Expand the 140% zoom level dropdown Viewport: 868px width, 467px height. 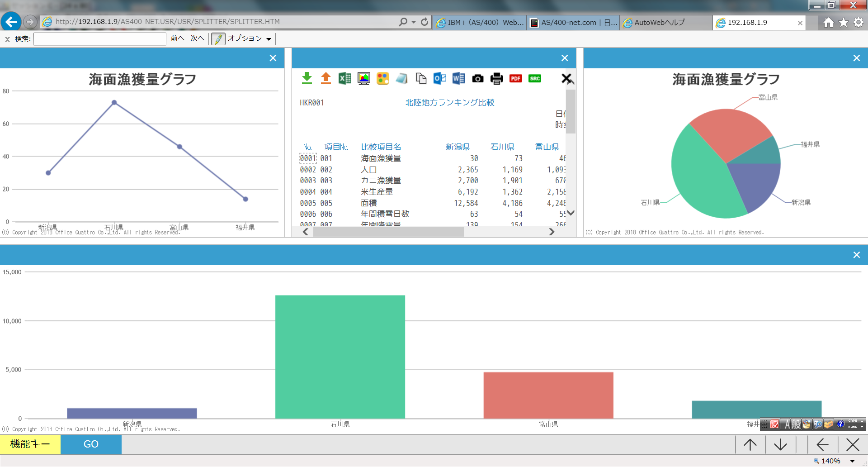click(x=852, y=461)
